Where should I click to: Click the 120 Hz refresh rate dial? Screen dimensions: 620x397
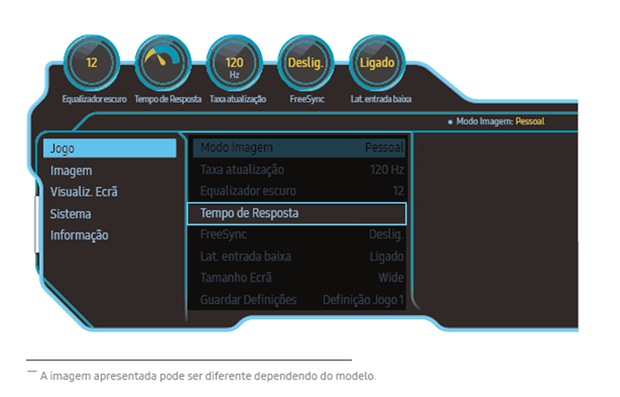234,63
